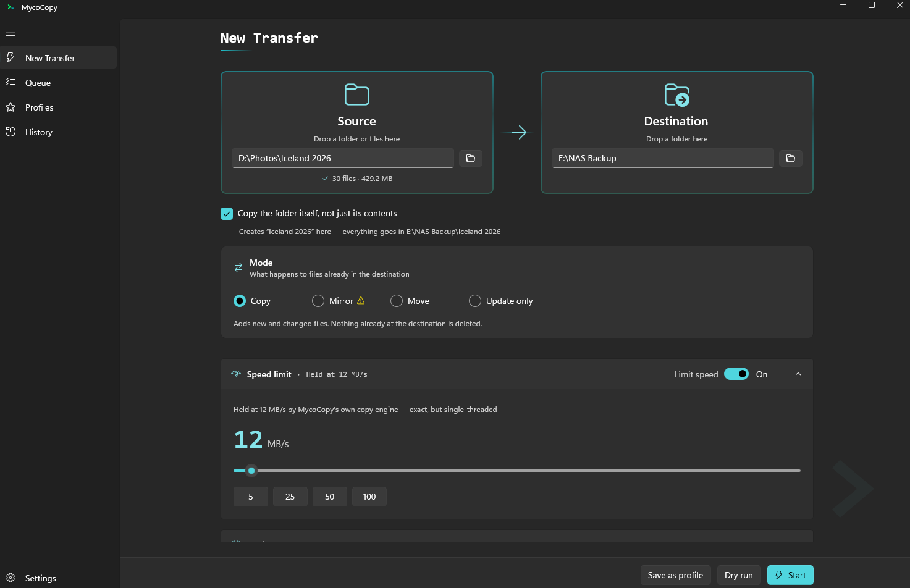Click the Destination 'Drop a folder here' text

(x=676, y=139)
